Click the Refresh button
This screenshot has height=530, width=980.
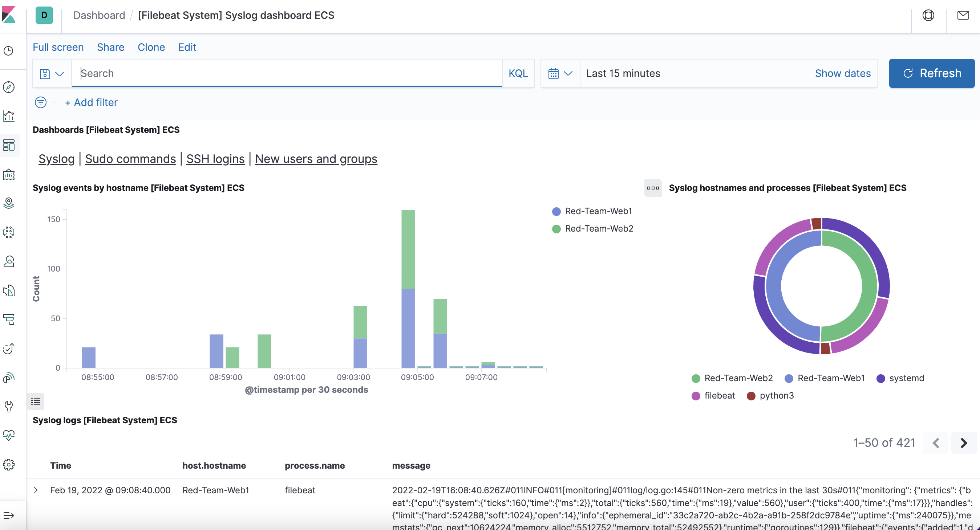coord(932,73)
